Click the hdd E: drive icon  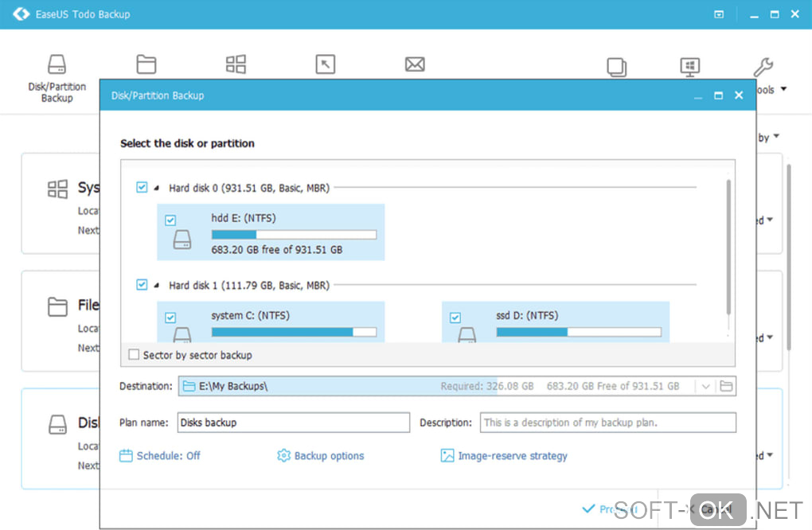coord(182,240)
